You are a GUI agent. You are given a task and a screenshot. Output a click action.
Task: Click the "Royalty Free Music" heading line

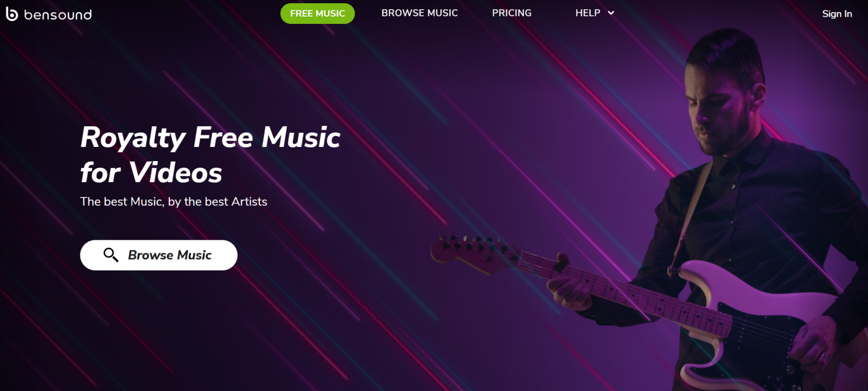click(210, 137)
